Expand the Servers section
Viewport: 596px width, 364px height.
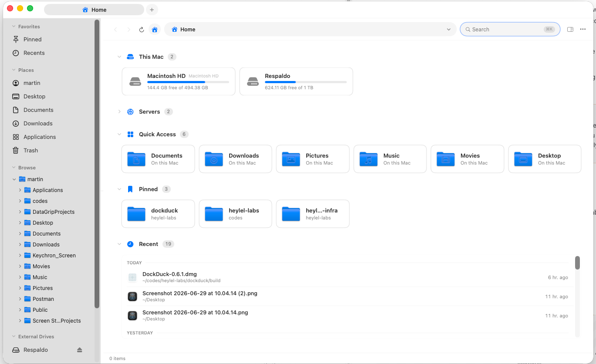(x=119, y=111)
